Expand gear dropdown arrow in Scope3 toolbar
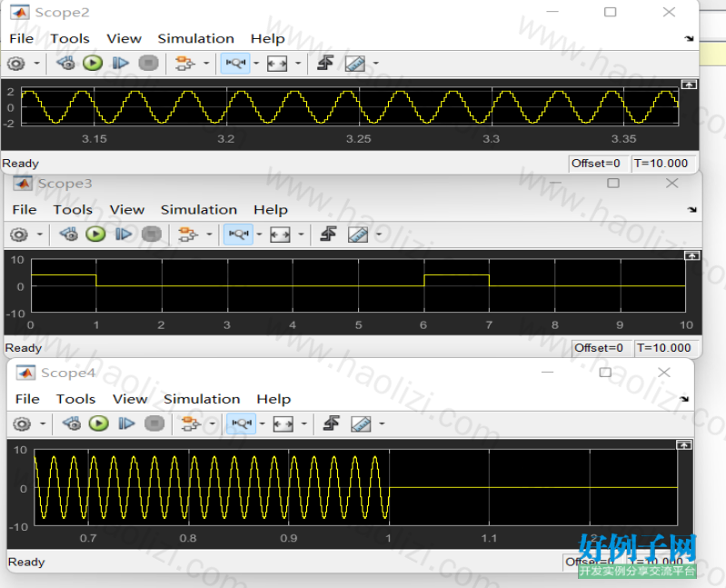 (40, 234)
